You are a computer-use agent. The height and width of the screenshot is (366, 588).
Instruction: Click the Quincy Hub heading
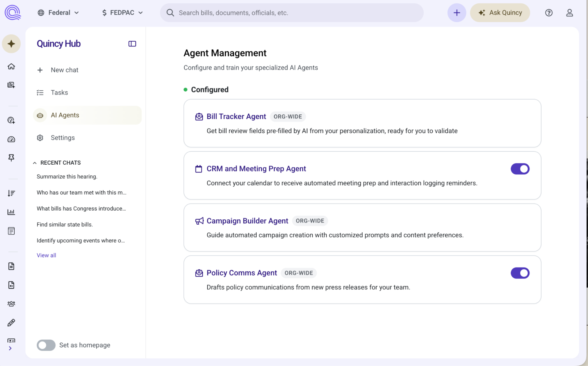coord(58,44)
